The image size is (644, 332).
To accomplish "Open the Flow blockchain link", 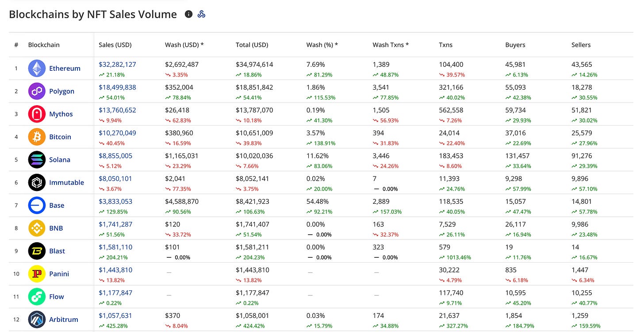I will [57, 297].
